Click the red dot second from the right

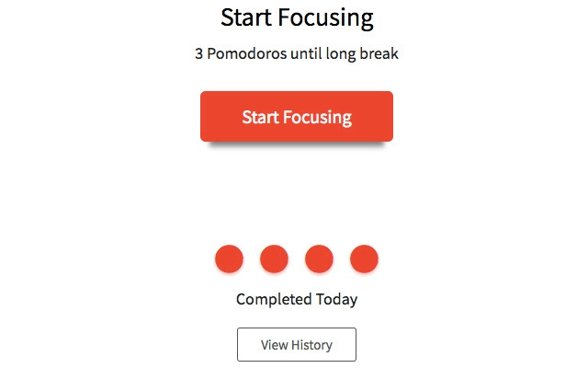click(x=319, y=259)
